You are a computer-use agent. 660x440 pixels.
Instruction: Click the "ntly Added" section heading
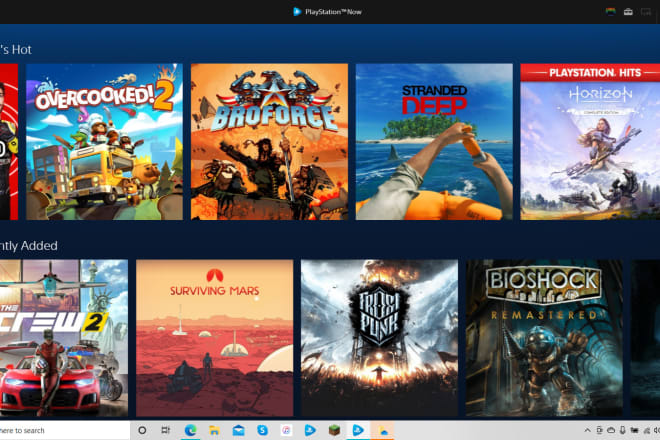click(29, 246)
